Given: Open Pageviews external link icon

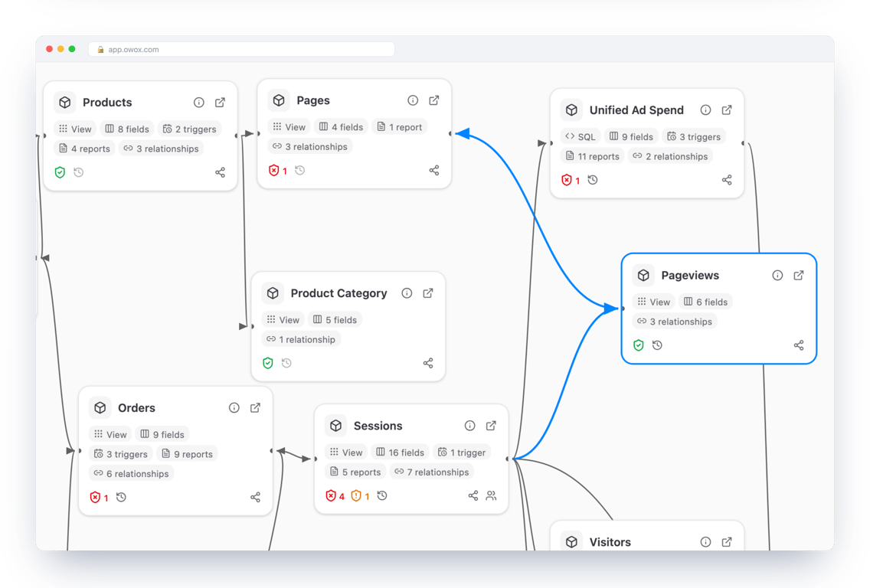Looking at the screenshot, I should (799, 275).
